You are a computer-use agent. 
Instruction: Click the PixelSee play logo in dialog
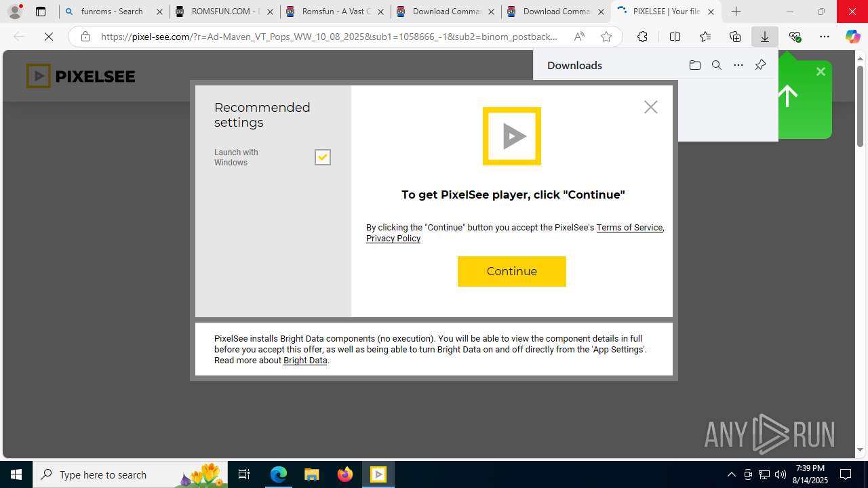(x=512, y=136)
